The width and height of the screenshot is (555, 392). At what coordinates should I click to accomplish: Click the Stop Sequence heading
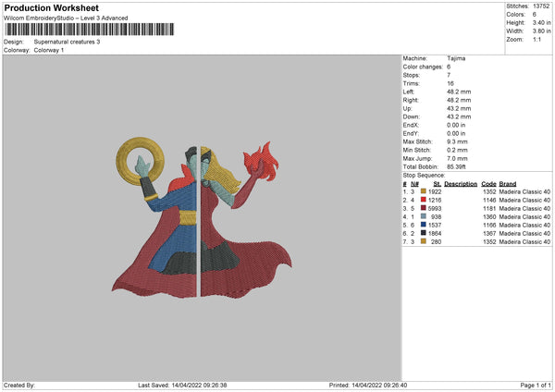[423, 175]
